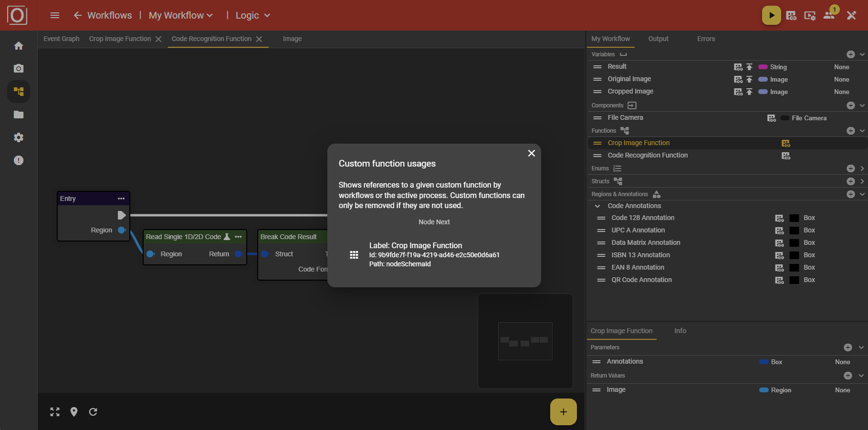Click the Node Next button in the dialog
Image resolution: width=868 pixels, height=430 pixels.
pos(434,221)
